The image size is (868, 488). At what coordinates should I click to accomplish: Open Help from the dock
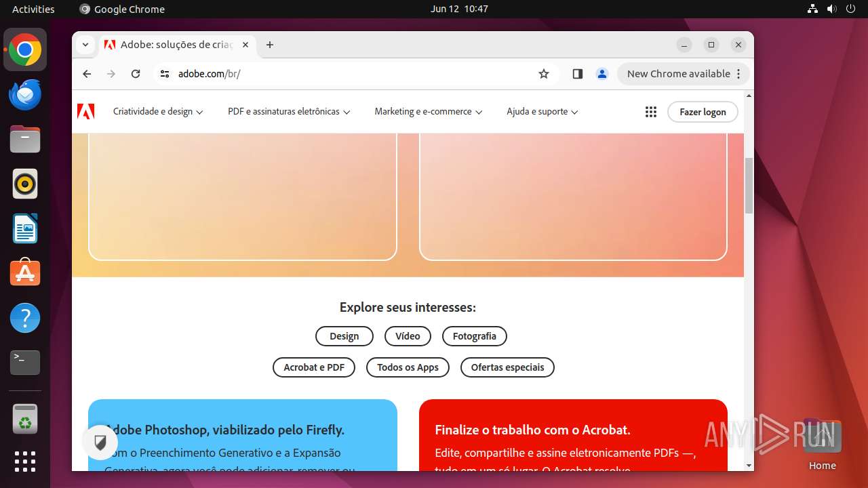(25, 318)
